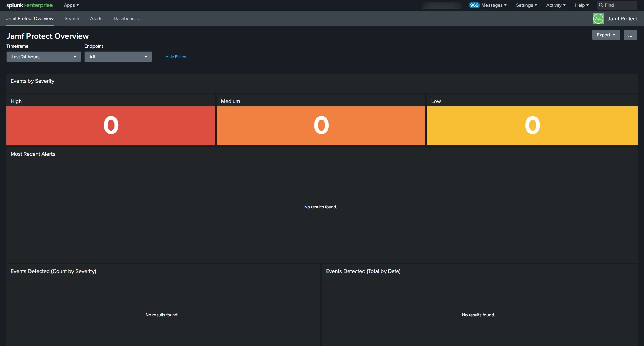Click the Jamf Protect Overview page heading
The width and height of the screenshot is (644, 346).
(47, 36)
